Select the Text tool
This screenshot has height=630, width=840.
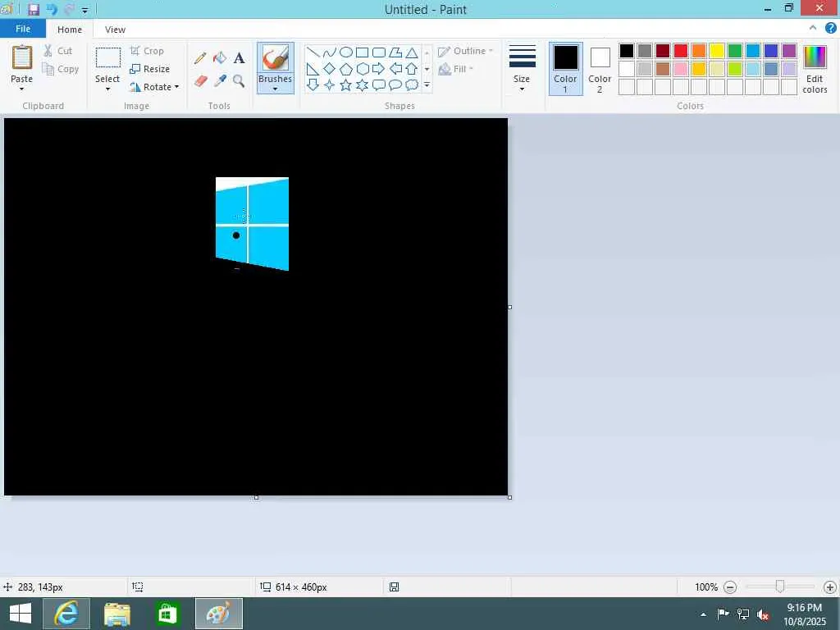pos(239,58)
